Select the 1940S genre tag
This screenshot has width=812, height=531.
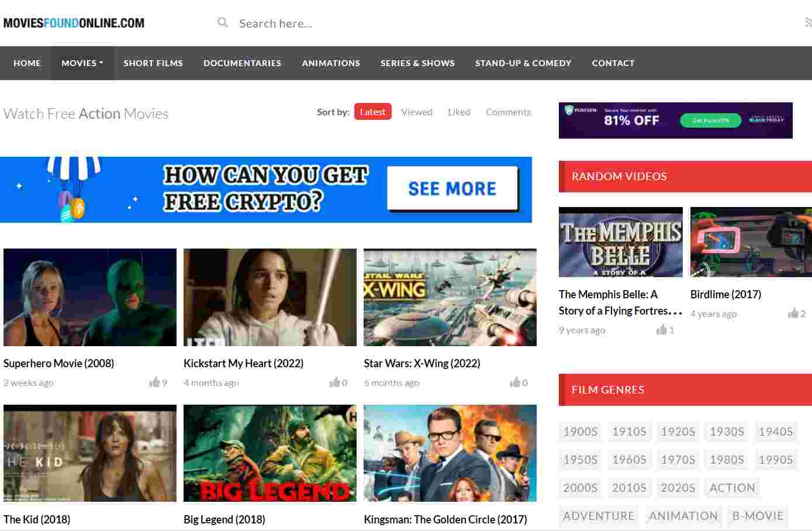coord(776,432)
